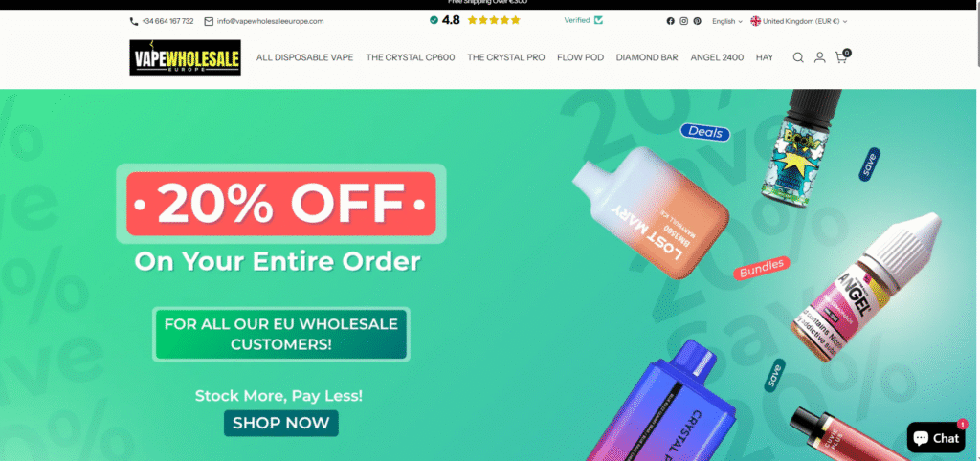Select DIAMOND BAR in navigation

pyautogui.click(x=647, y=57)
